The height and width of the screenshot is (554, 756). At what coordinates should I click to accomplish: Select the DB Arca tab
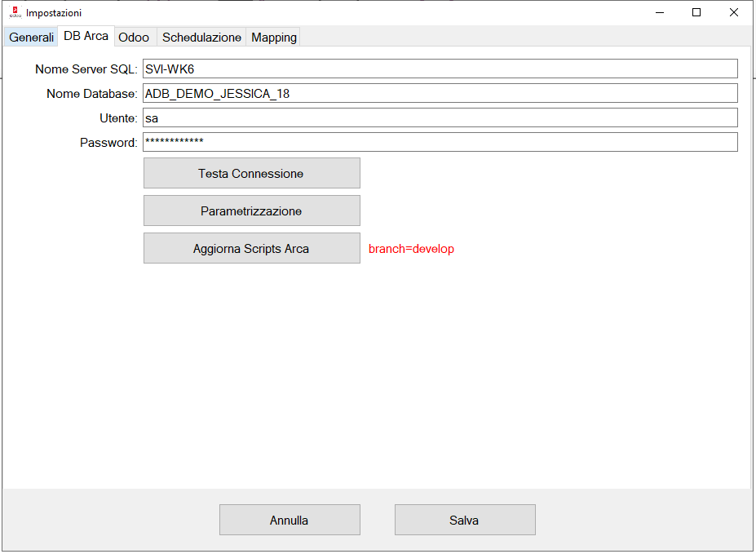click(x=86, y=37)
